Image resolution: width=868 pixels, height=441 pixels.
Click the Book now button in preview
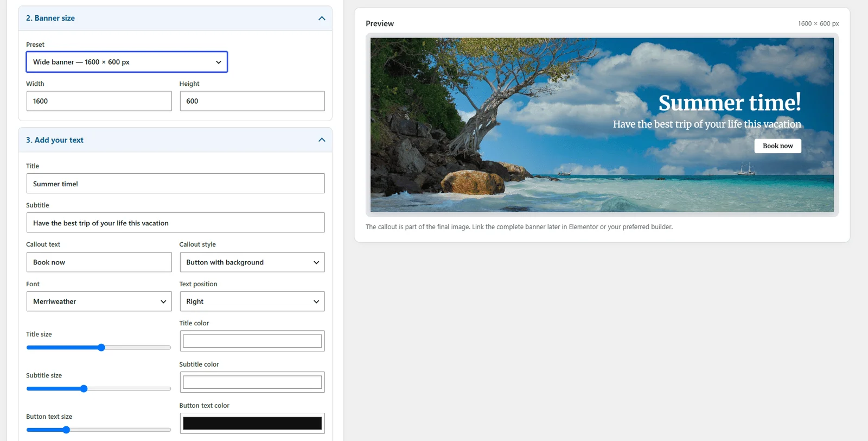click(x=777, y=146)
